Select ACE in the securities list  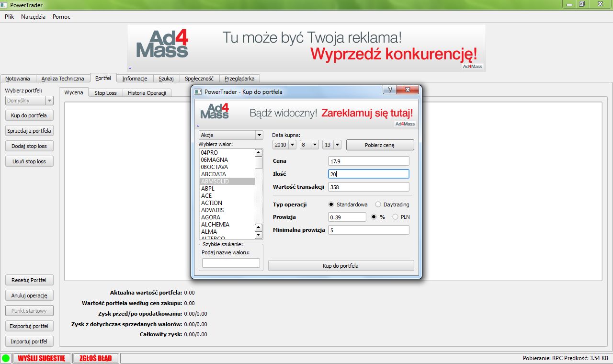227,196
